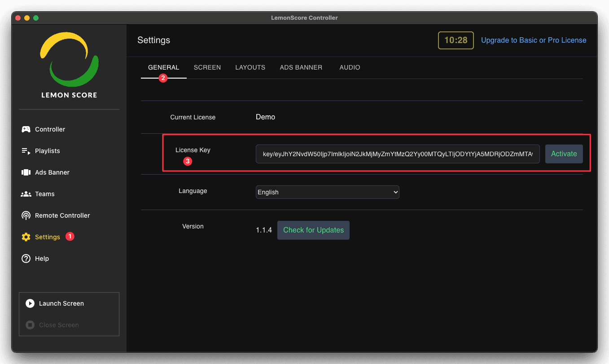Open Remote Controller antenna icon
The image size is (609, 364).
(x=26, y=215)
